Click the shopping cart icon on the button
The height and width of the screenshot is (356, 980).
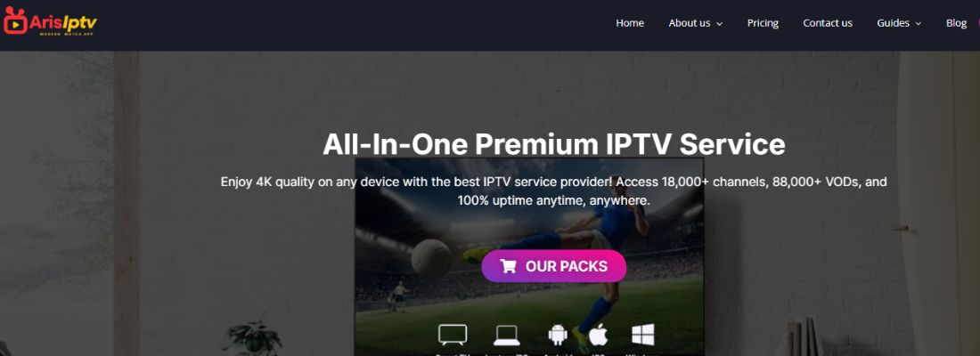508,267
